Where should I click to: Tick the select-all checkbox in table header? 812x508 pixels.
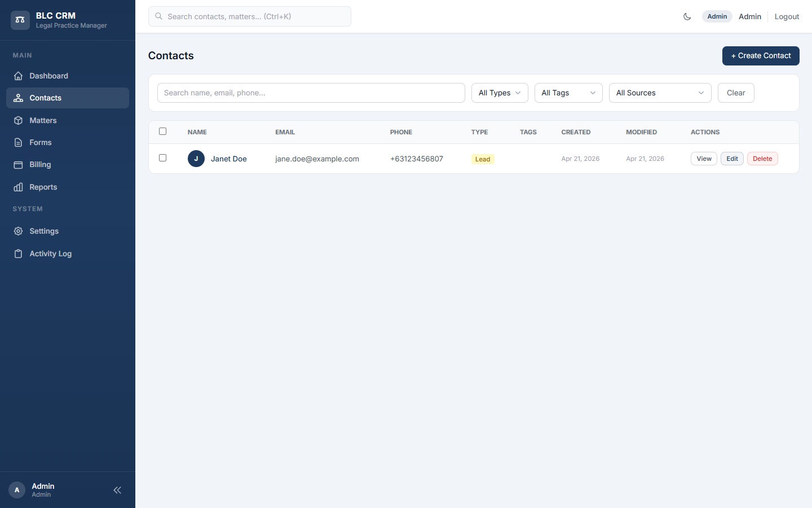pyautogui.click(x=163, y=132)
